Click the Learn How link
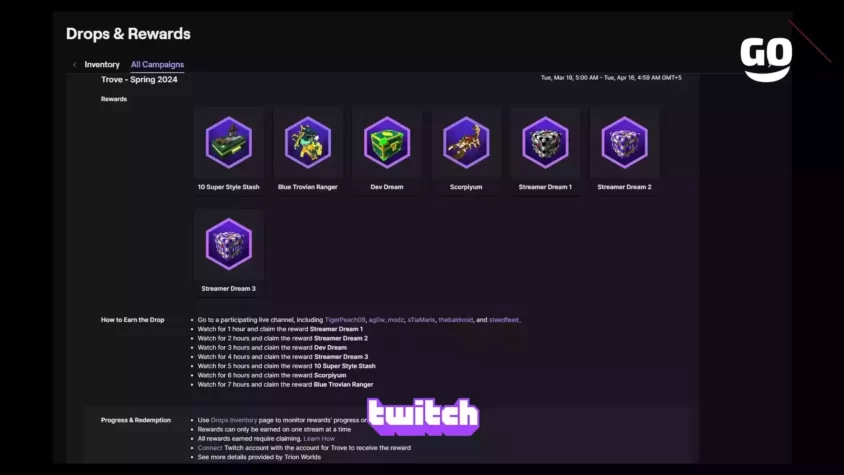 [x=319, y=439]
